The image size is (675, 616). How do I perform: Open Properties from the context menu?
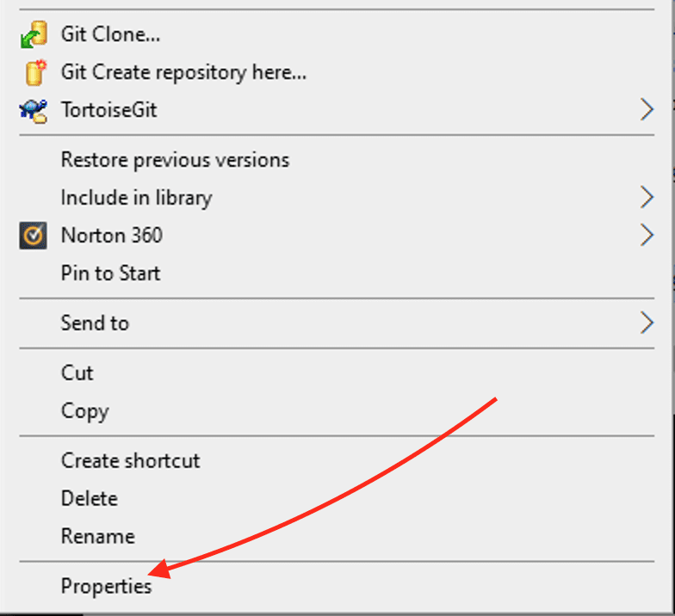tap(106, 587)
